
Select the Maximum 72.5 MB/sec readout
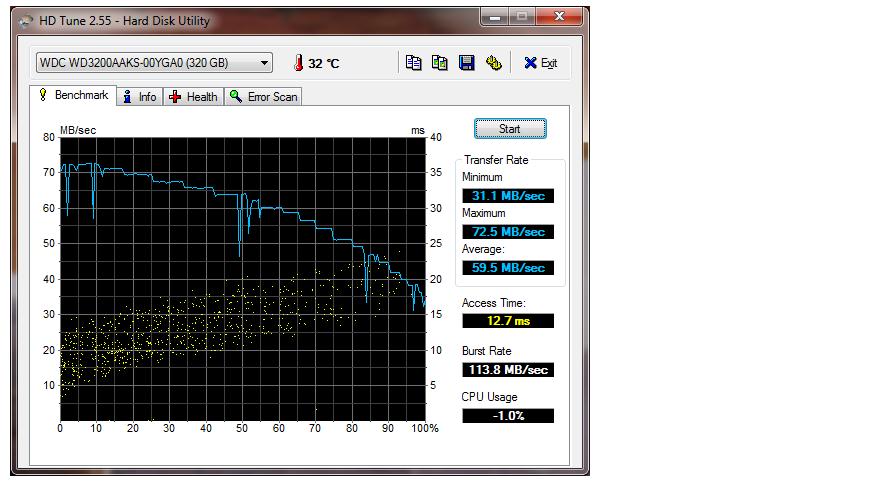(x=507, y=232)
